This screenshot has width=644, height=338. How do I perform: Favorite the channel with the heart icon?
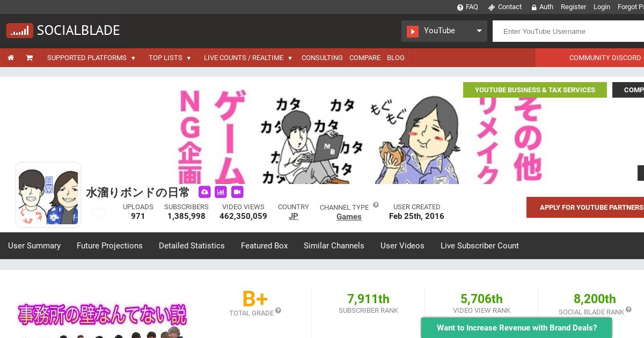click(99, 214)
